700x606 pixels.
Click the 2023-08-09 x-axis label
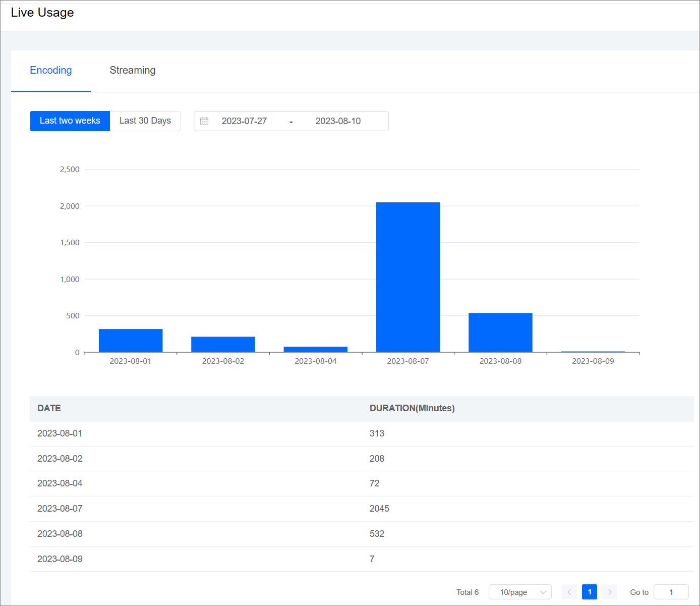[593, 361]
